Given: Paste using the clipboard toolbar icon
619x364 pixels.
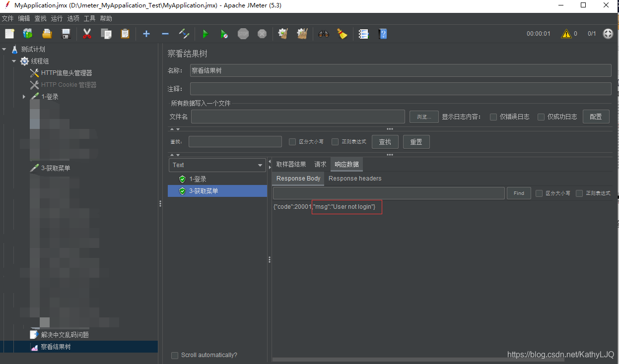Looking at the screenshot, I should (x=125, y=34).
